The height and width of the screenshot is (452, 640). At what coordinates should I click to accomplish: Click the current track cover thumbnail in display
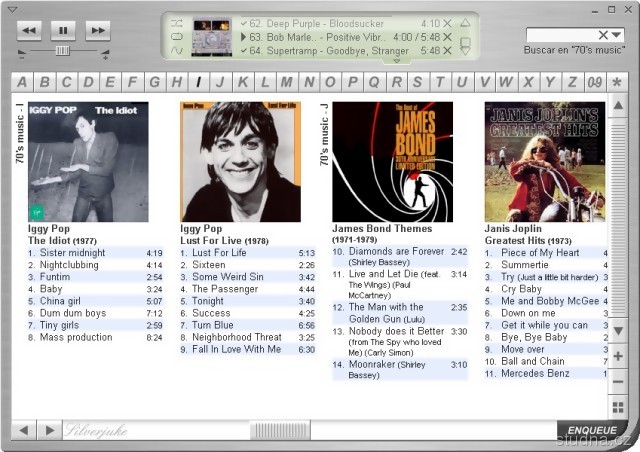[212, 37]
